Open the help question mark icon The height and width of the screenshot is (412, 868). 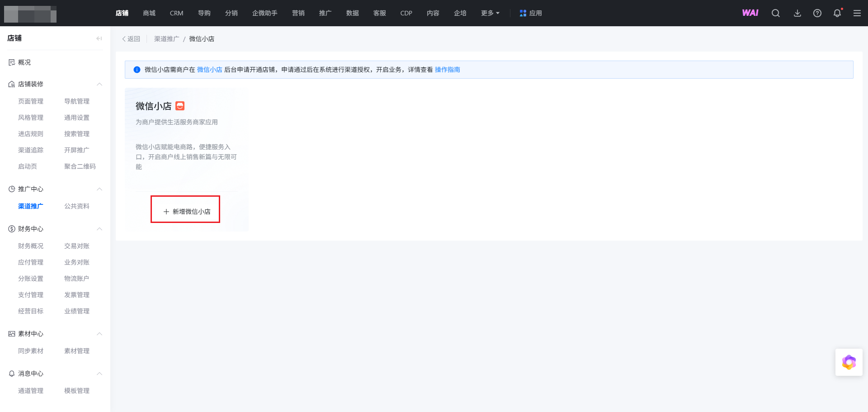point(817,13)
